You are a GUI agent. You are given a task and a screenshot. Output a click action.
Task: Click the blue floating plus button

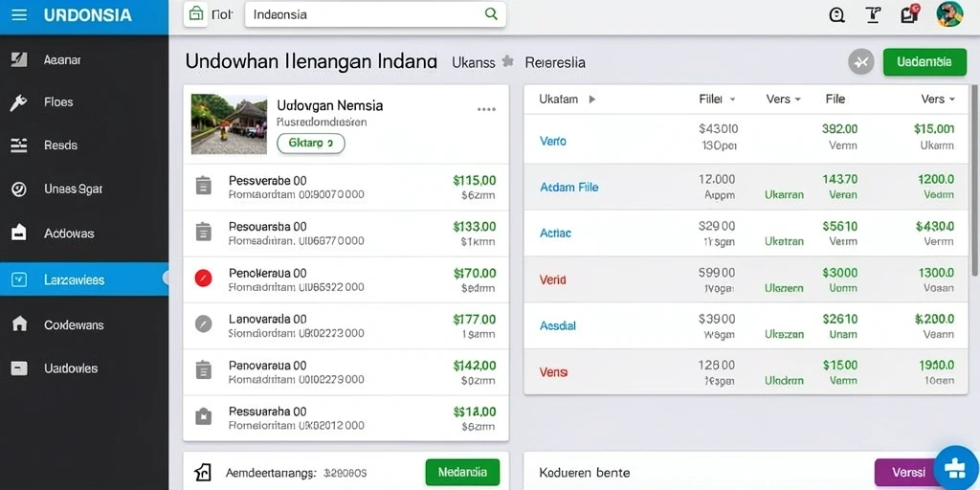956,469
